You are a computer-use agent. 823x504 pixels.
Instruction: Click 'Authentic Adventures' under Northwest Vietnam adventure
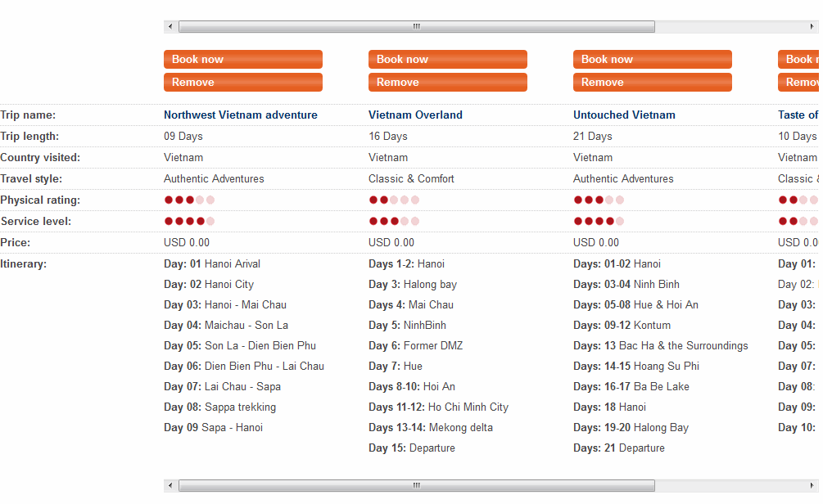pyautogui.click(x=214, y=179)
